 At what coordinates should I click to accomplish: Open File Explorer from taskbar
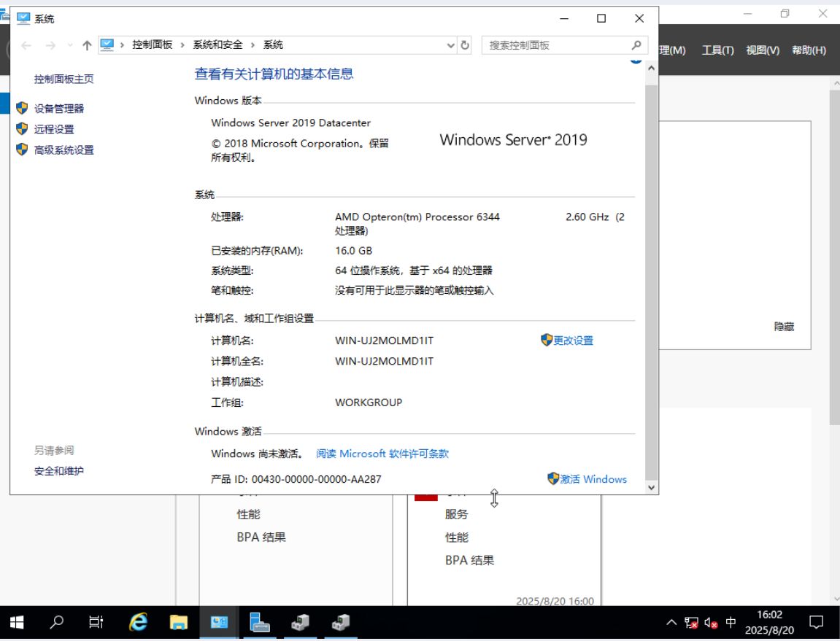178,622
